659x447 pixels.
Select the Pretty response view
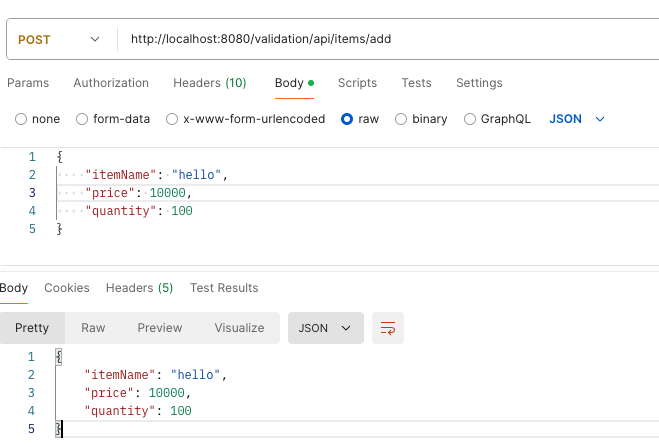(x=32, y=328)
